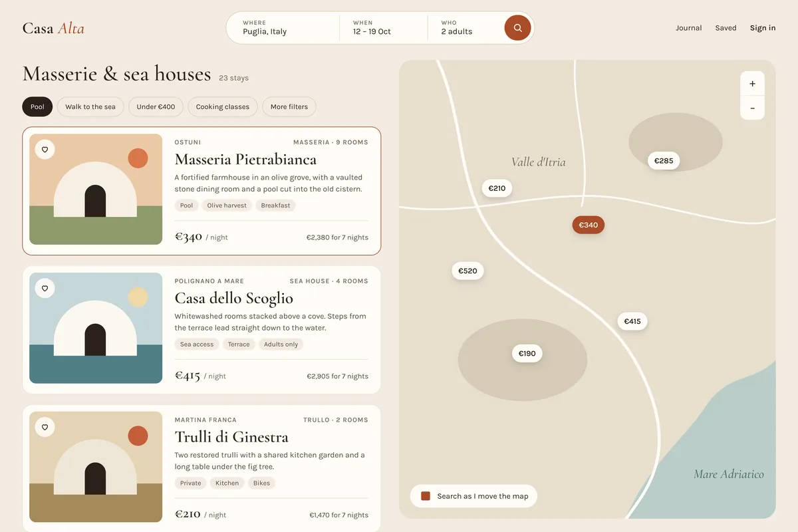Open the Saved page
Viewport: 798px width, 532px height.
[x=726, y=28]
